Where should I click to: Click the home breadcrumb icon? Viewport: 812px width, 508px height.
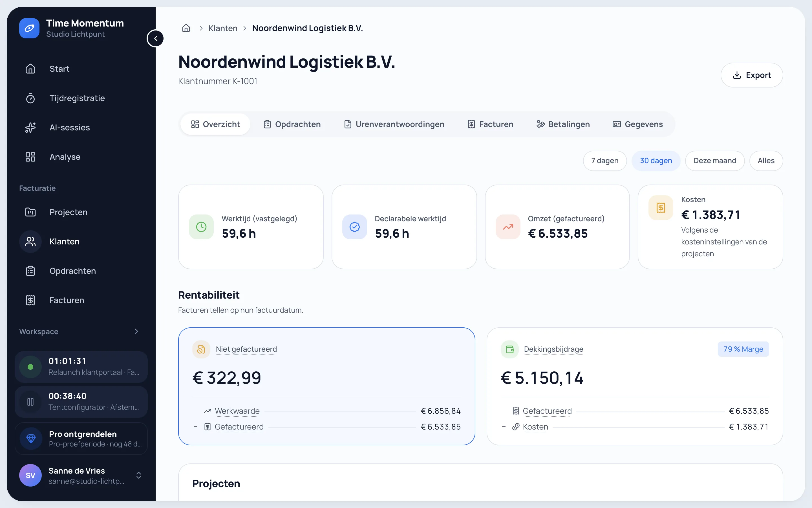pos(186,28)
